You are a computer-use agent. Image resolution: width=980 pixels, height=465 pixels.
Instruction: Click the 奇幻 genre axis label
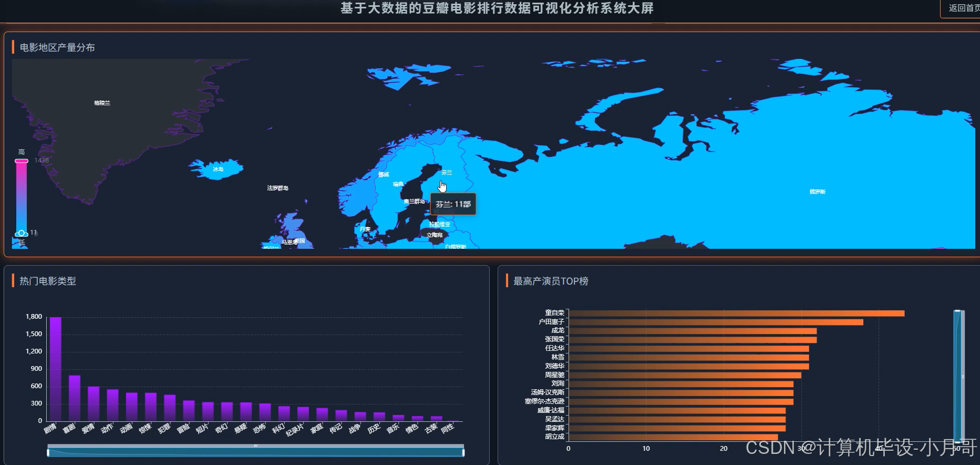coord(221,428)
